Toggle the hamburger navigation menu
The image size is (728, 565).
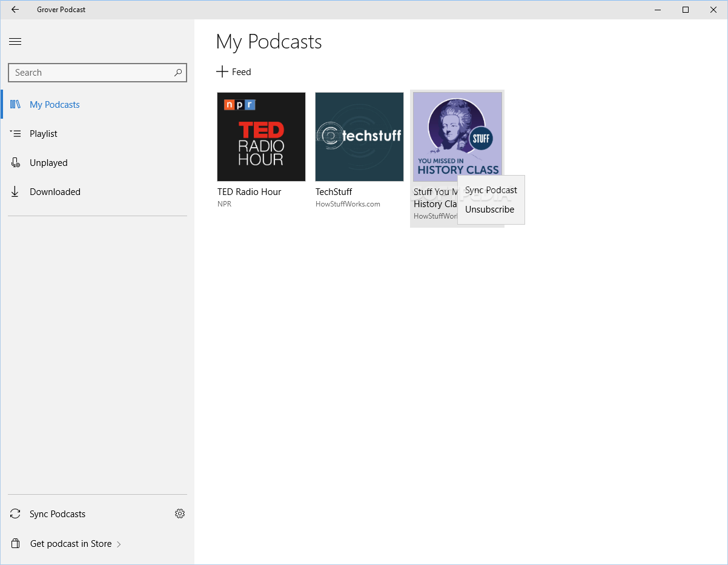[x=15, y=42]
